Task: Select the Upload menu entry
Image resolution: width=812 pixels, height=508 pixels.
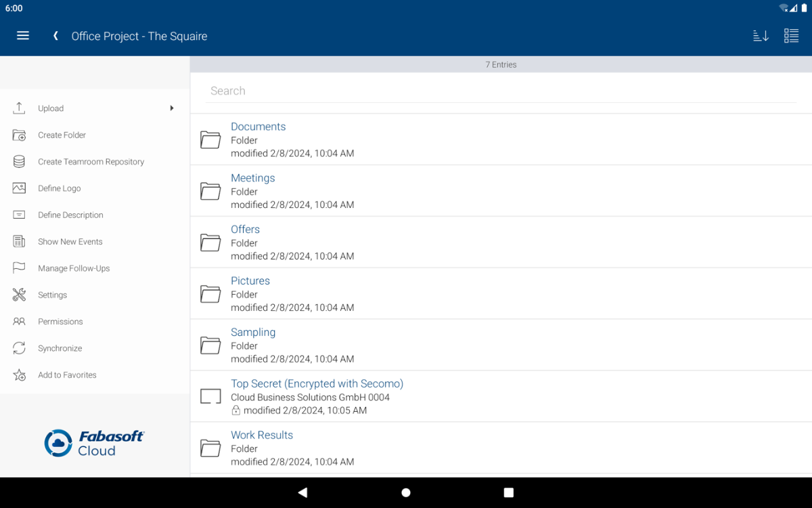Action: click(95, 108)
